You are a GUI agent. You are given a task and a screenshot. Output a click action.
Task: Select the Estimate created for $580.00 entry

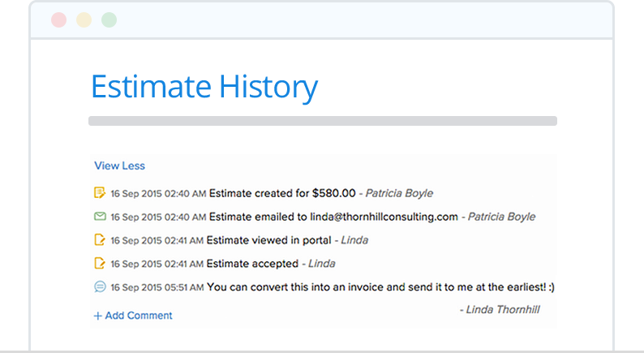282,193
